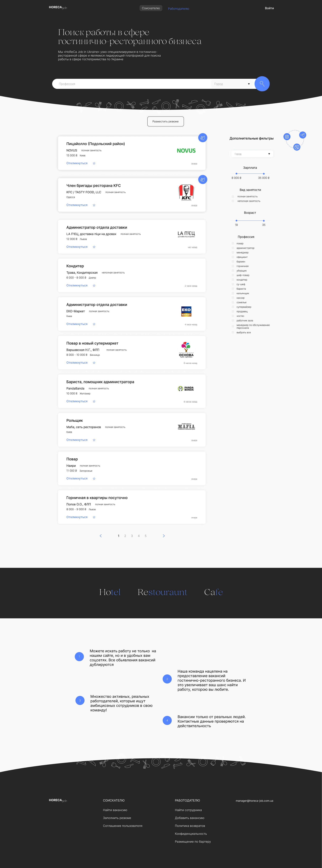The image size is (322, 868).
Task: Open the Город dropdown in search bar
Action: point(232,84)
